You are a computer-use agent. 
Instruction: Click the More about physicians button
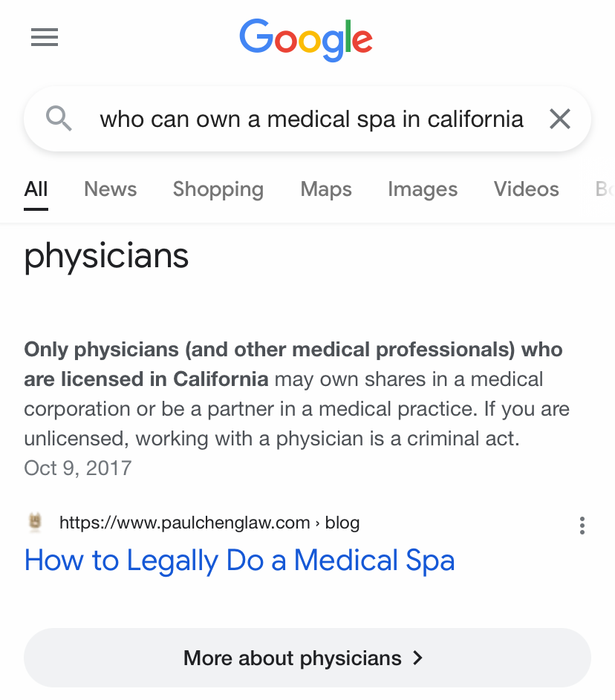point(307,658)
